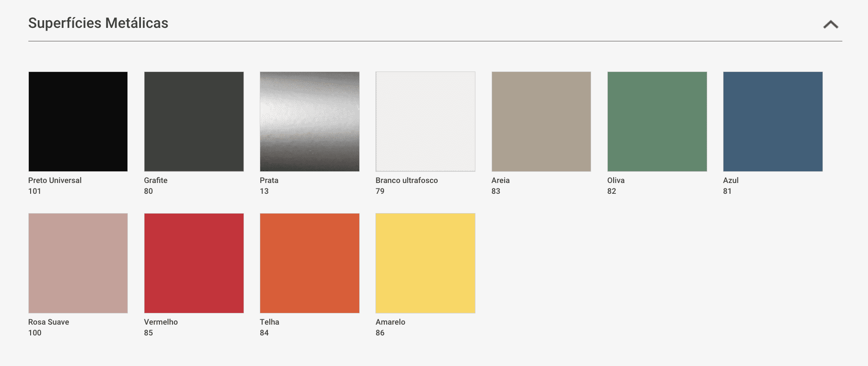Choose the Amarelo yellow color swatch
Screen dimensions: 868x366
pyautogui.click(x=425, y=263)
